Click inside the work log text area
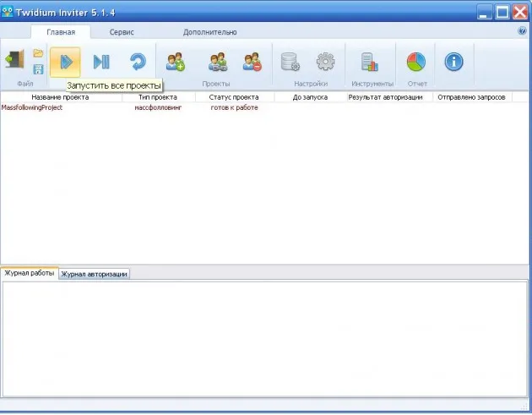This screenshot has width=532, height=415. (265, 339)
